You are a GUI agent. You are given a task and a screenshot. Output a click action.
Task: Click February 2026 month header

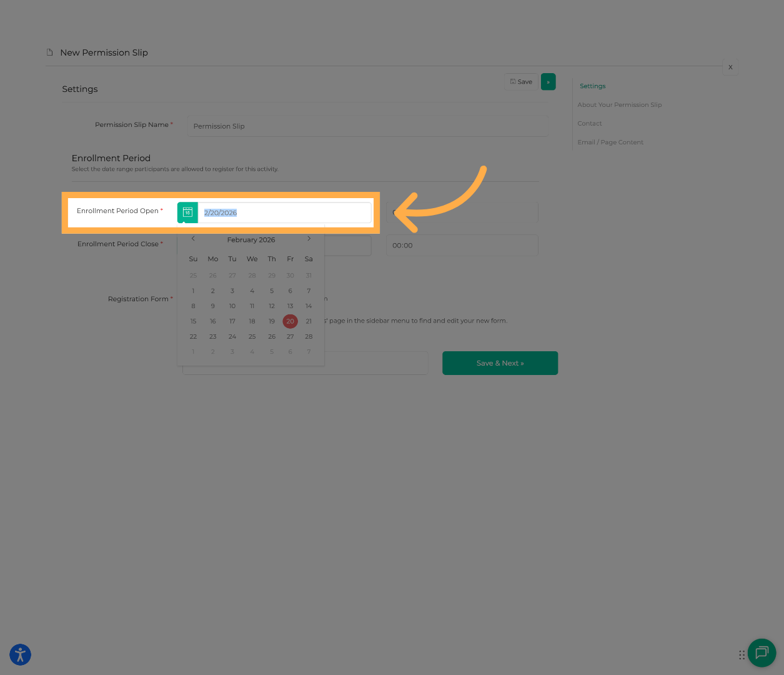tap(251, 240)
